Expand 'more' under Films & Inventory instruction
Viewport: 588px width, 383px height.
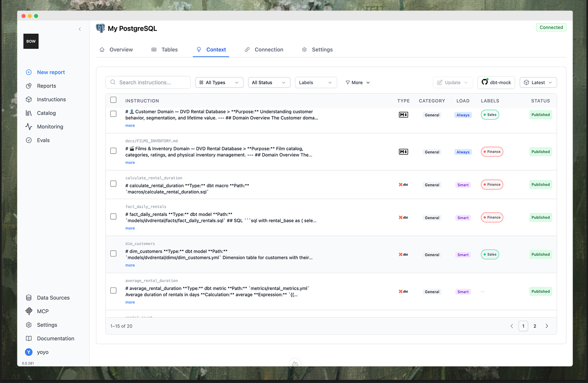point(130,163)
